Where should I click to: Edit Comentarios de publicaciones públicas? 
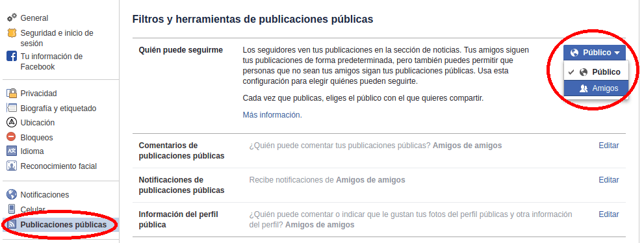(x=609, y=146)
